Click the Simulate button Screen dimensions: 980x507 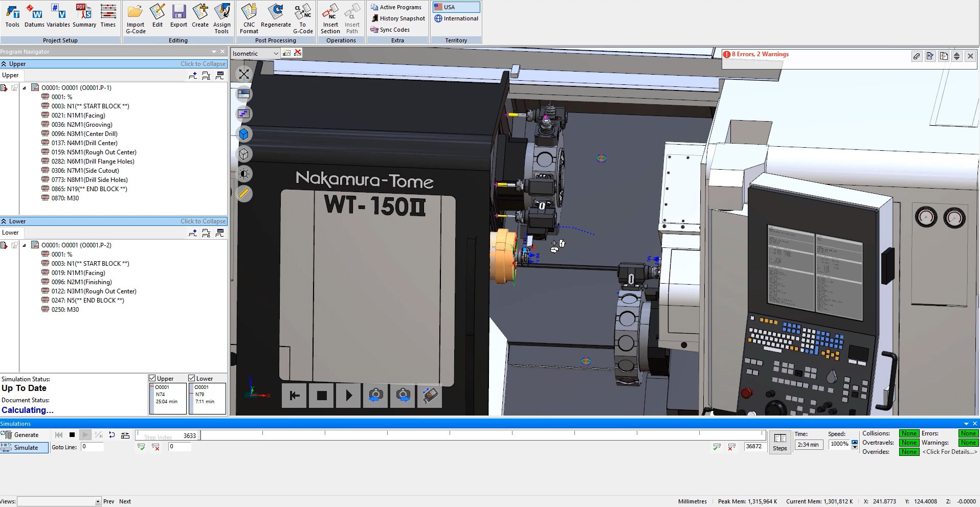coord(25,448)
